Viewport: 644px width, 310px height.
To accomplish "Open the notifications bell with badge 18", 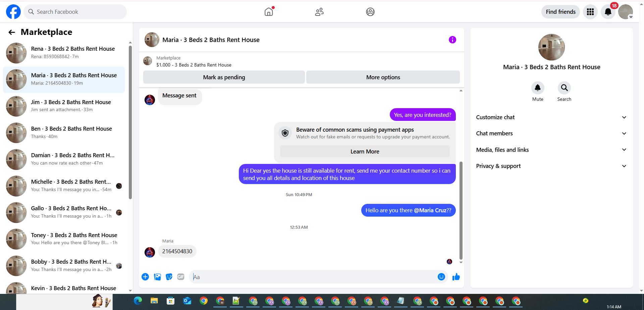I will (x=608, y=12).
